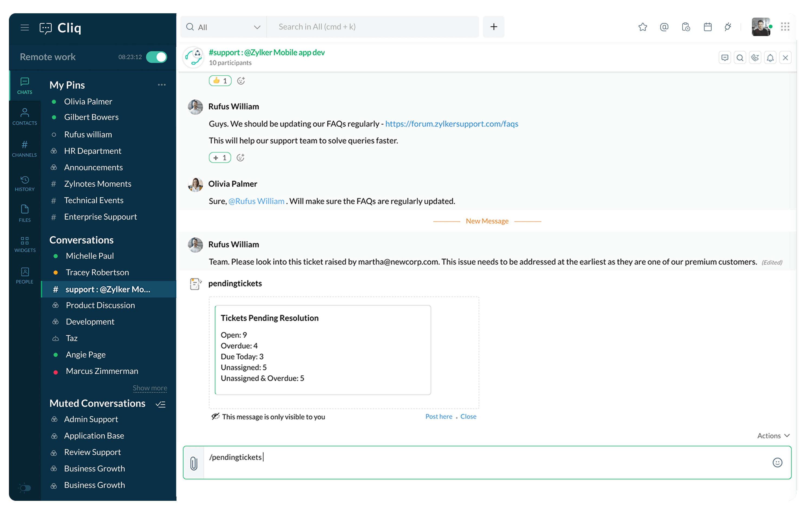Search within the support channel

pos(740,58)
